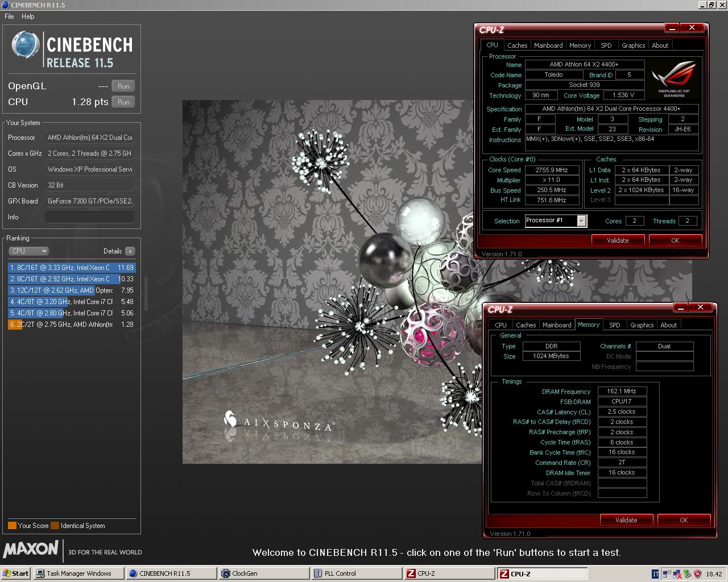The height and width of the screenshot is (582, 728).
Task: Open Mainboard tab in upper CPU-Z window
Action: tap(548, 45)
